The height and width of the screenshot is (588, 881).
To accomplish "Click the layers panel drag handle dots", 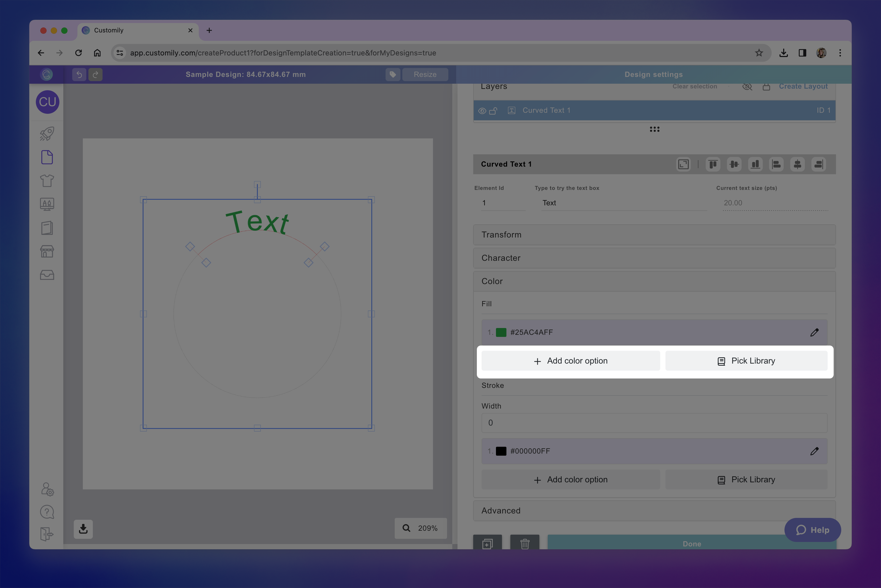I will pyautogui.click(x=654, y=129).
